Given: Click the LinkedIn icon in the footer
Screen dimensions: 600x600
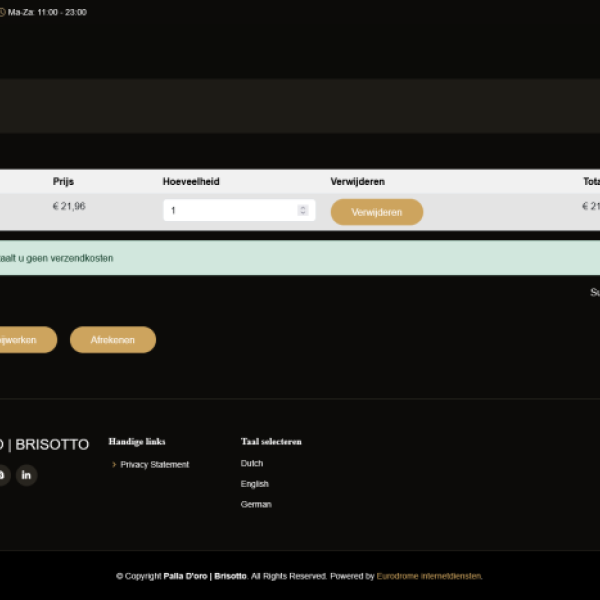Looking at the screenshot, I should click(27, 475).
